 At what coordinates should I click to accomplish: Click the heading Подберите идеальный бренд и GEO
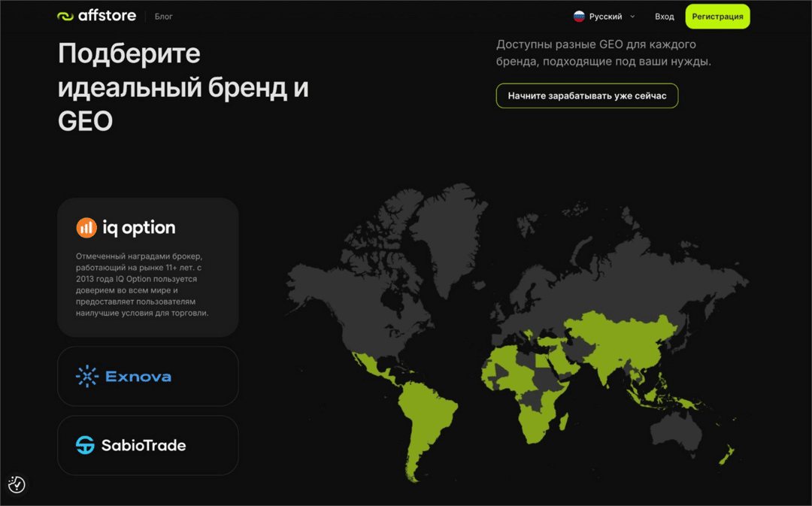pyautogui.click(x=183, y=87)
